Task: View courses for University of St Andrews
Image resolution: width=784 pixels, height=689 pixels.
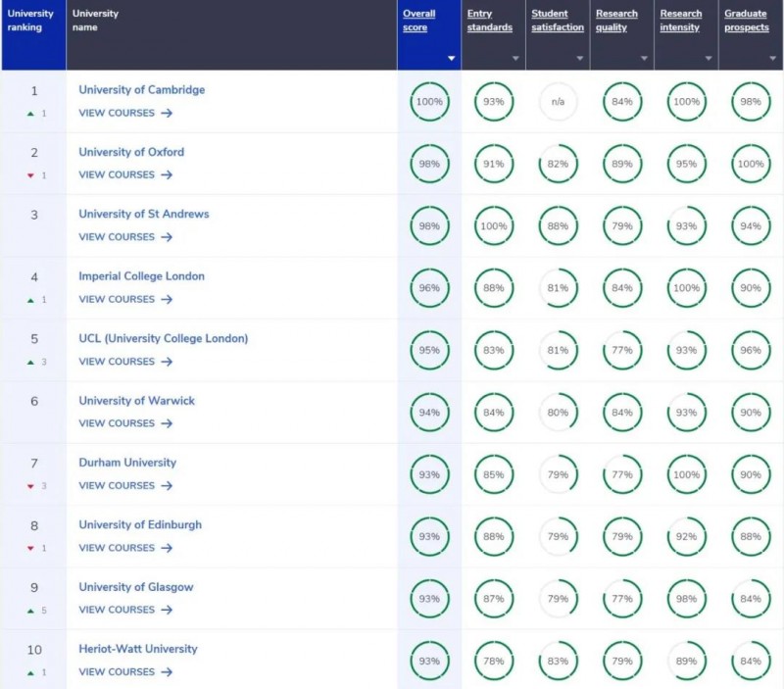Action: (125, 237)
